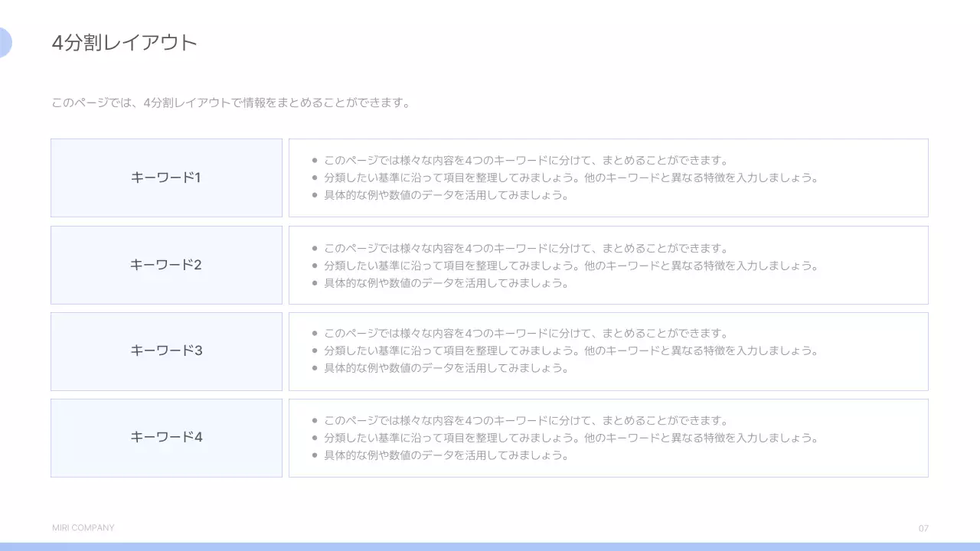
Task: Click the キーワード2 label box
Action: (x=166, y=265)
